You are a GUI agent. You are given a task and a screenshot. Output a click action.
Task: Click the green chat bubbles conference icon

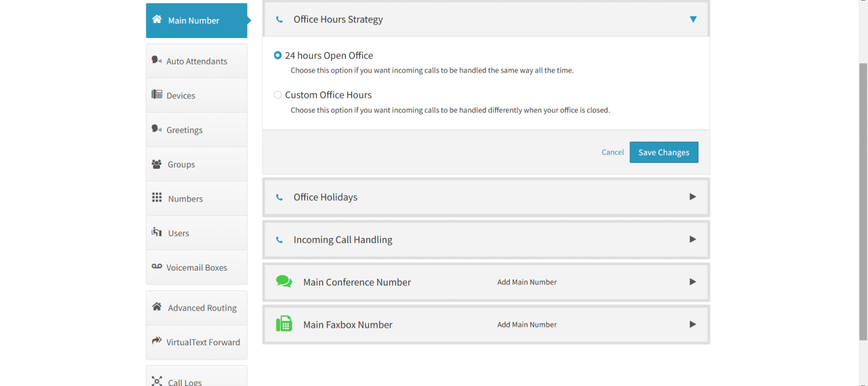point(284,282)
